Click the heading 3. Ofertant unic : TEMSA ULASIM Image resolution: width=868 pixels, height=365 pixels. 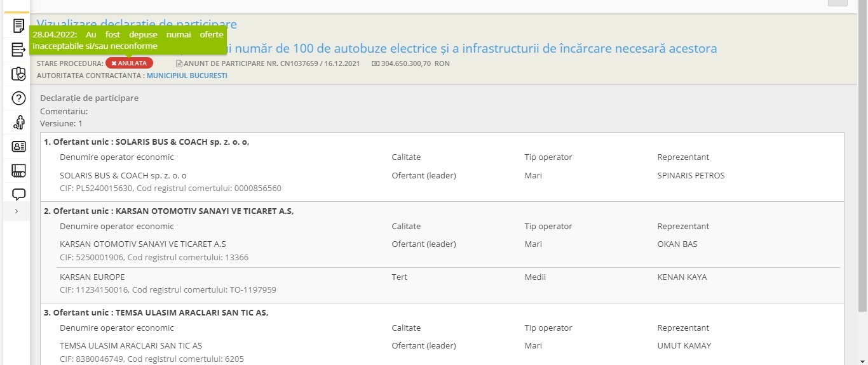(156, 312)
